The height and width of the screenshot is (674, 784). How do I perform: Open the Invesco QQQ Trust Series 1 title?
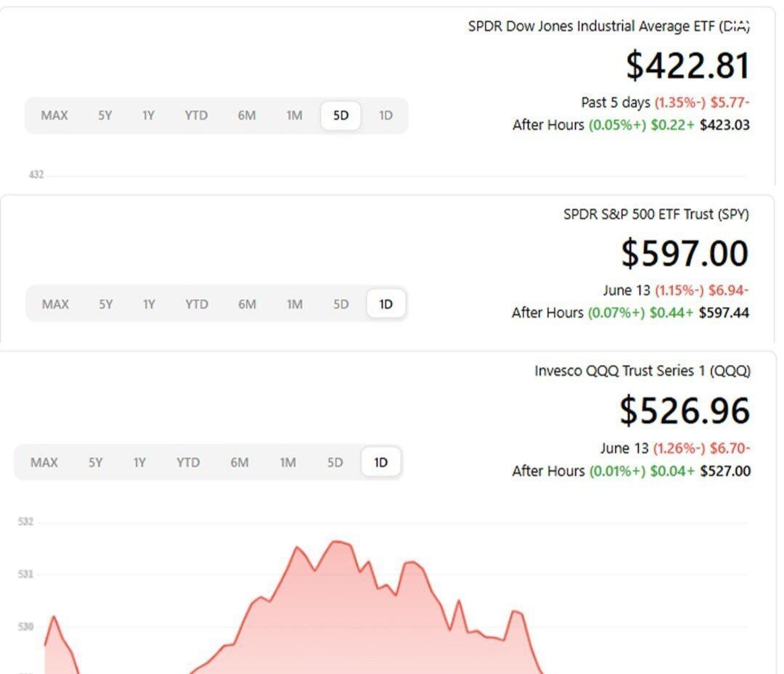coord(642,371)
